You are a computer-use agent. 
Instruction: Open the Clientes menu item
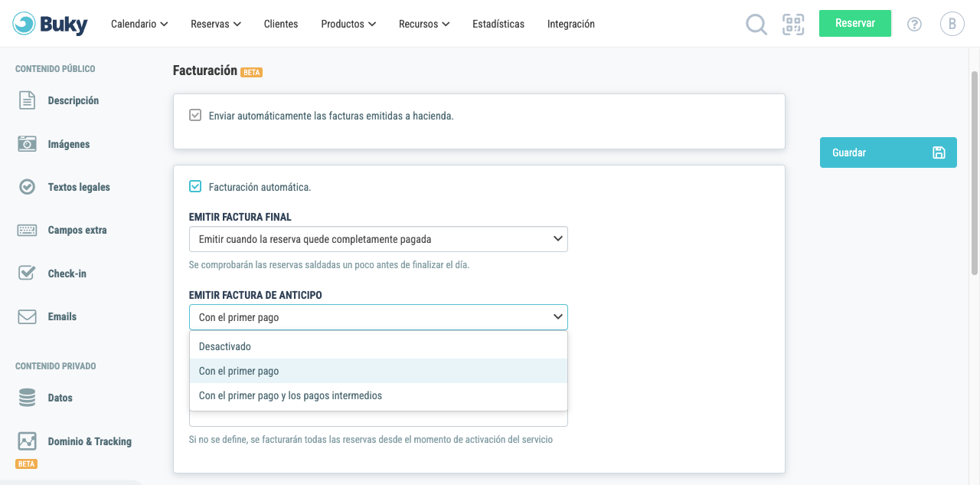pos(281,24)
